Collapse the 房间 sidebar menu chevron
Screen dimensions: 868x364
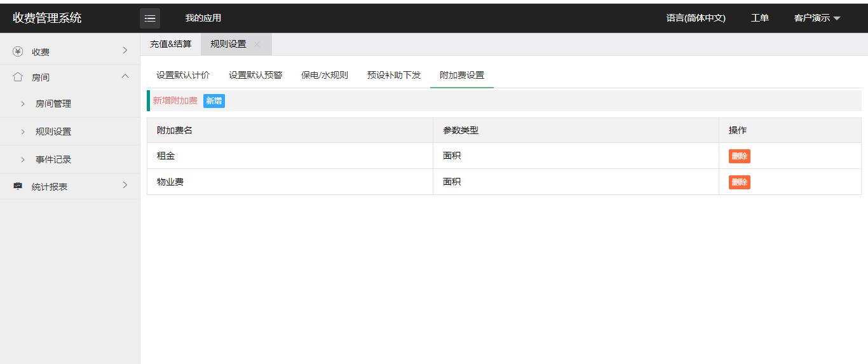125,76
